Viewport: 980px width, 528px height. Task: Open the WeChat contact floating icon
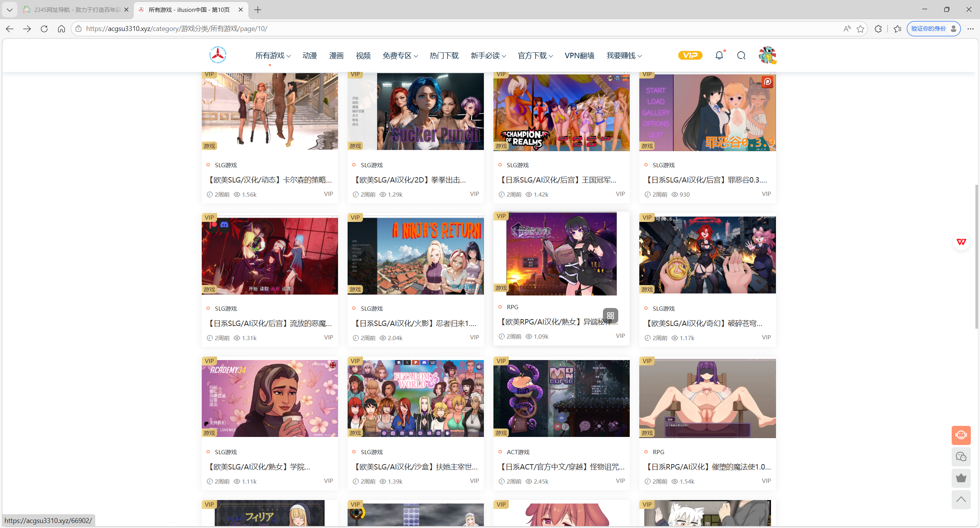pyautogui.click(x=961, y=456)
